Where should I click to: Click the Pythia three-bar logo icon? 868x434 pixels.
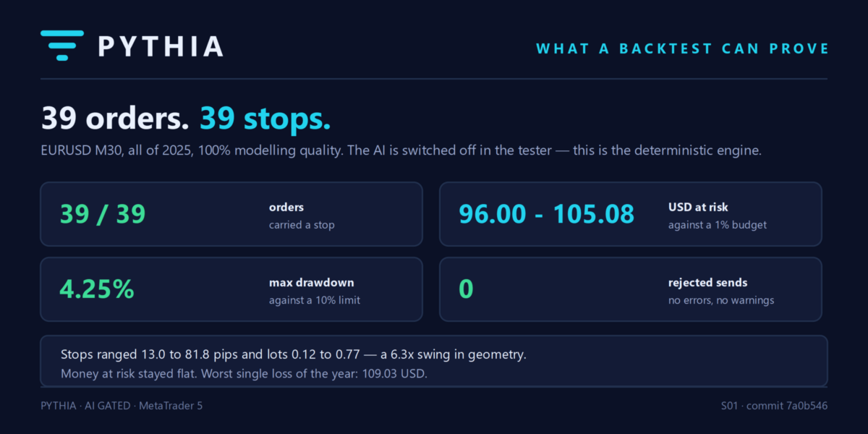click(x=62, y=45)
